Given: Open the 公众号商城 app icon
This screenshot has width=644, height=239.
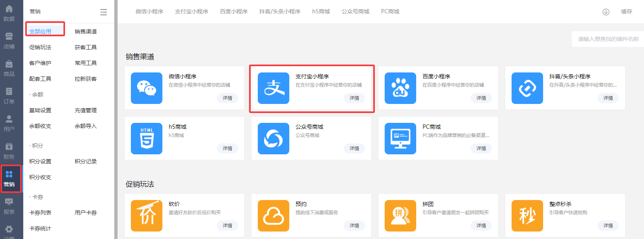Looking at the screenshot, I should pos(274,139).
